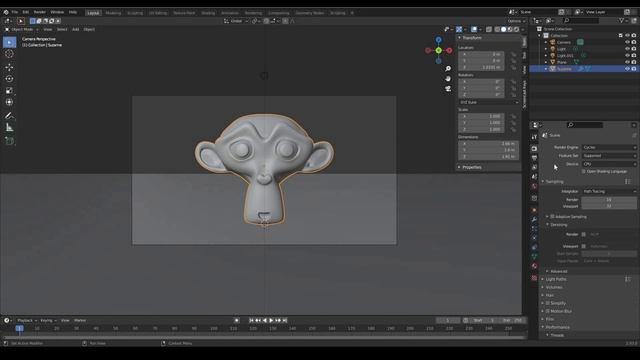
Task: Click the pan view hand icon
Action: [x=448, y=78]
